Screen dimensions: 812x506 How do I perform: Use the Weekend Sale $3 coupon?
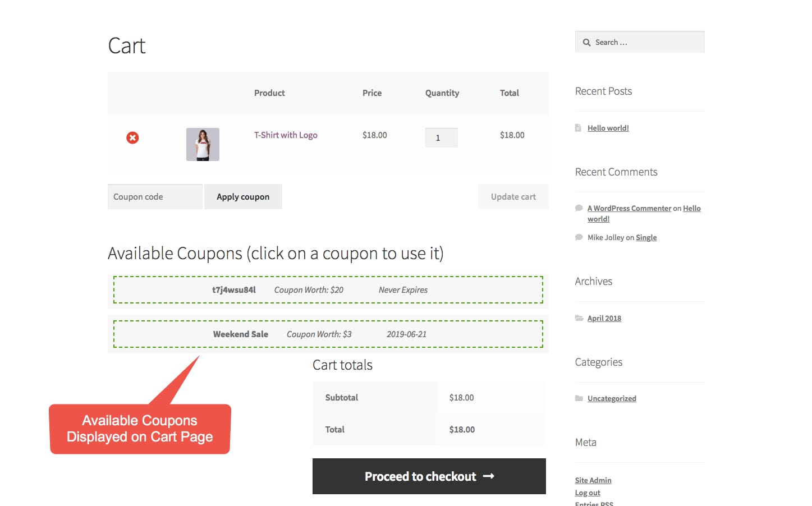(x=328, y=334)
